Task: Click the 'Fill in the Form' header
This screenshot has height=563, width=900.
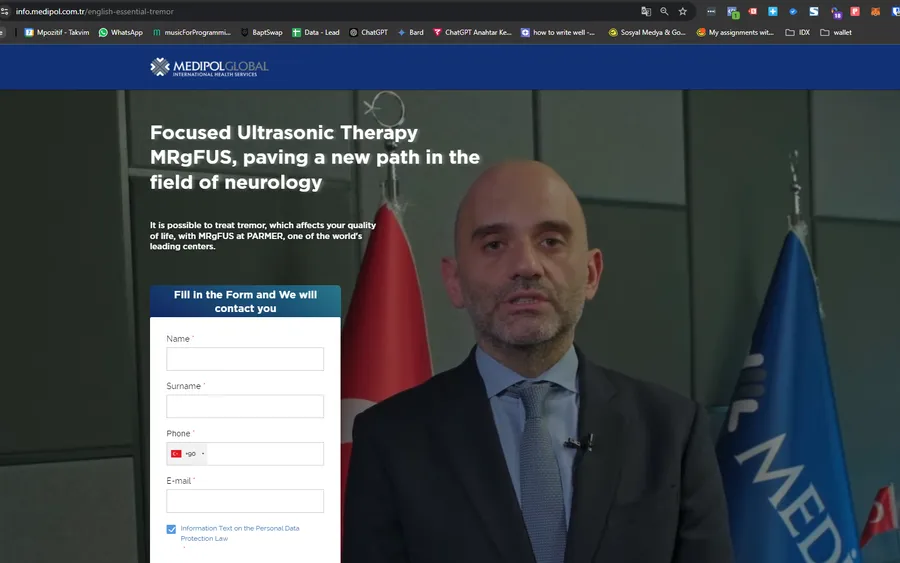Action: [x=245, y=301]
